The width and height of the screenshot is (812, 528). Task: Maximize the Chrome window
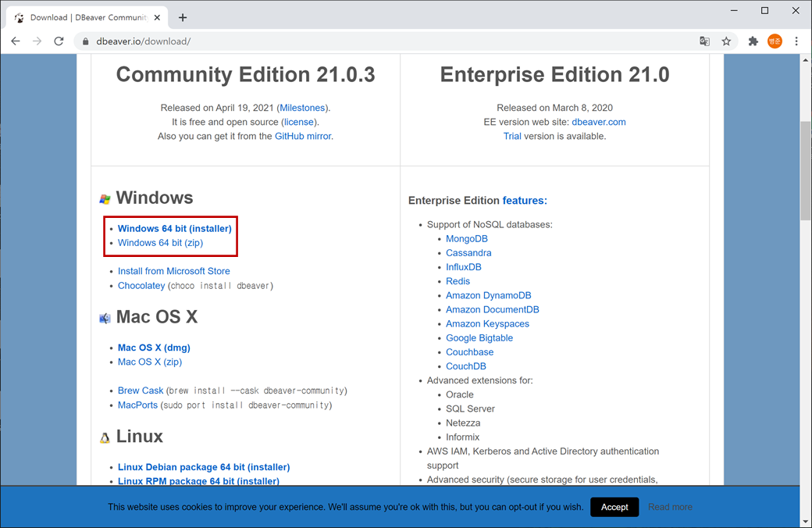[764, 10]
